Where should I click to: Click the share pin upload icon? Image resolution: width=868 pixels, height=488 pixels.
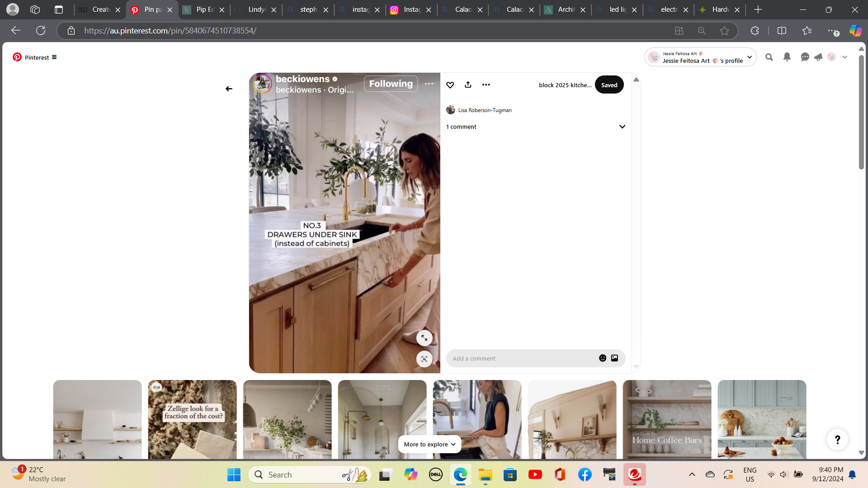pos(468,84)
